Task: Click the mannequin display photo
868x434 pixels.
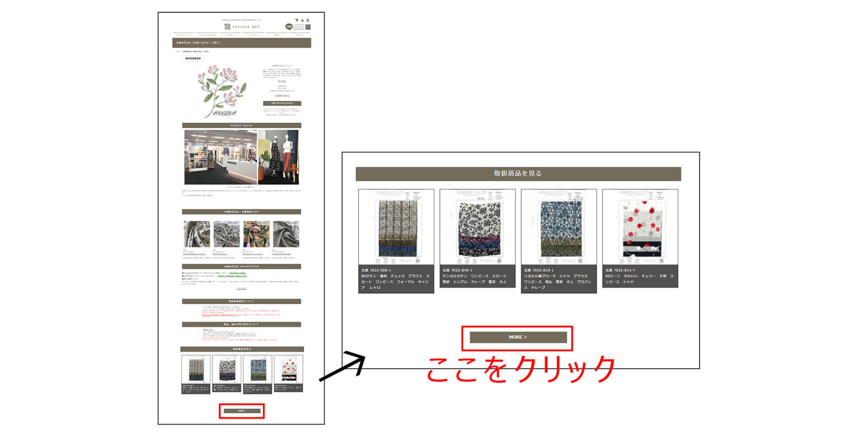Action: pos(278,158)
